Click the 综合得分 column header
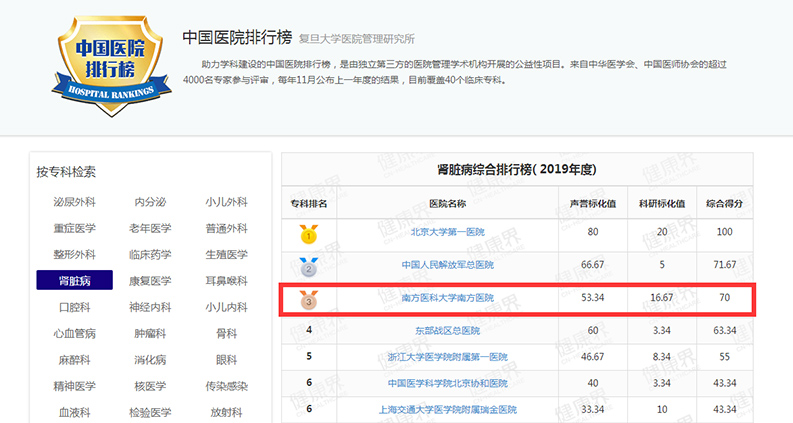Screen dimensions: 793x423 pos(725,203)
